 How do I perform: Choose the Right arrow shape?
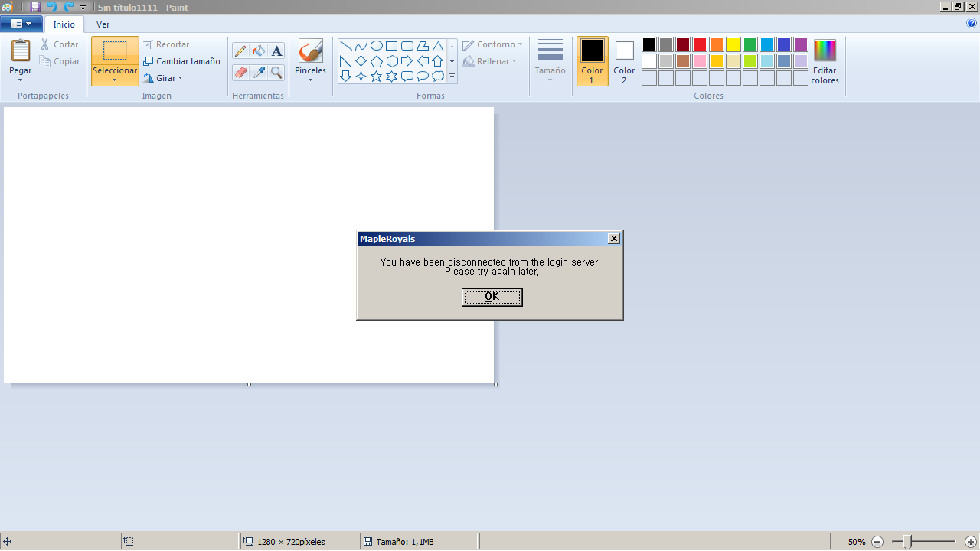pyautogui.click(x=407, y=61)
